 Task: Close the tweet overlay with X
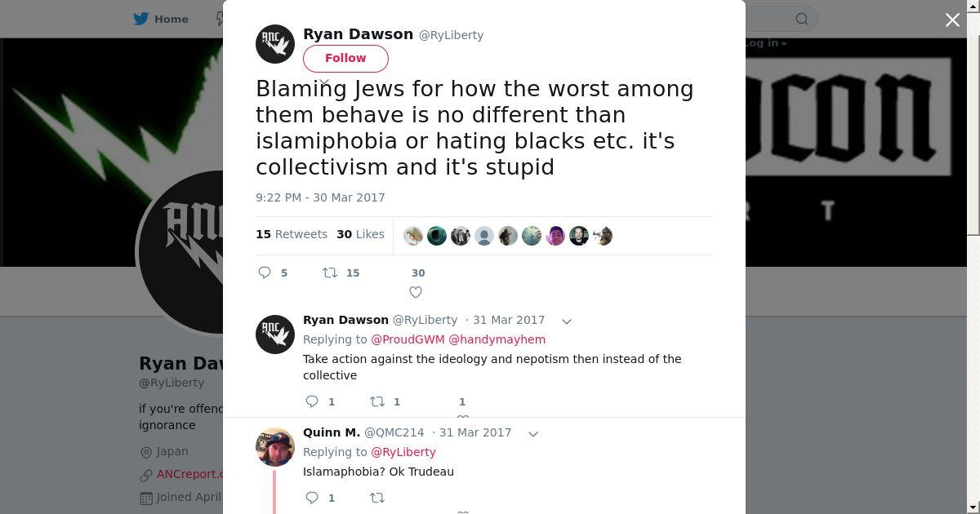tap(952, 20)
